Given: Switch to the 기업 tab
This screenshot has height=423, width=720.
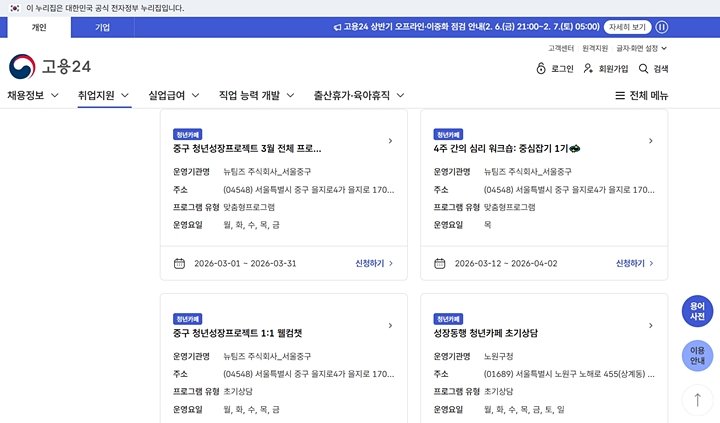Looking at the screenshot, I should click(102, 28).
